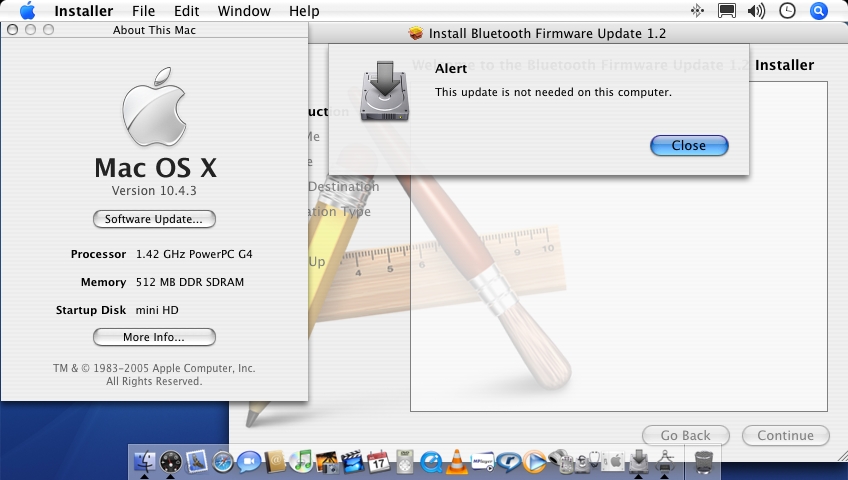The image size is (848, 480).
Task: Open the Help menu
Action: pos(304,11)
